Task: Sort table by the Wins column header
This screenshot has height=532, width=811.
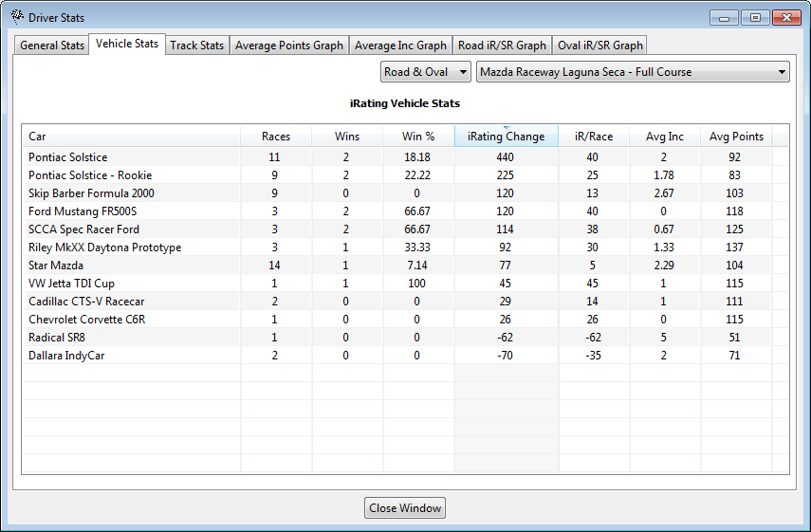Action: point(347,137)
